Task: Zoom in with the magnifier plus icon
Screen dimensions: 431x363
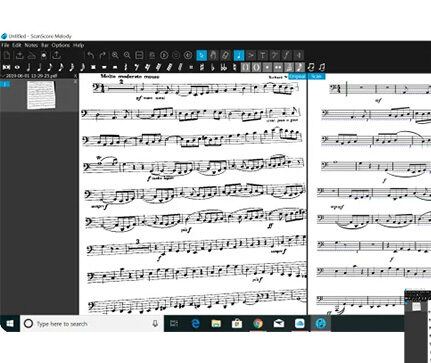Action: [x=115, y=55]
